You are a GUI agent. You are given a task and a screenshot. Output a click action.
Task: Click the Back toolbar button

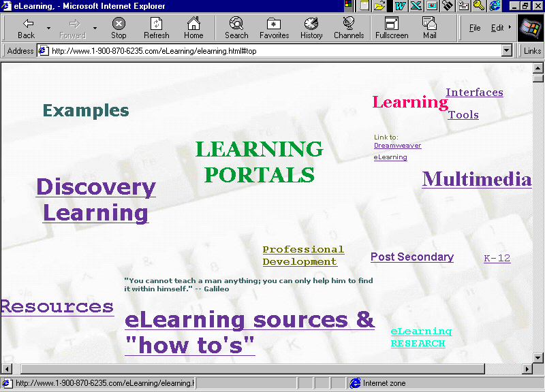coord(27,29)
